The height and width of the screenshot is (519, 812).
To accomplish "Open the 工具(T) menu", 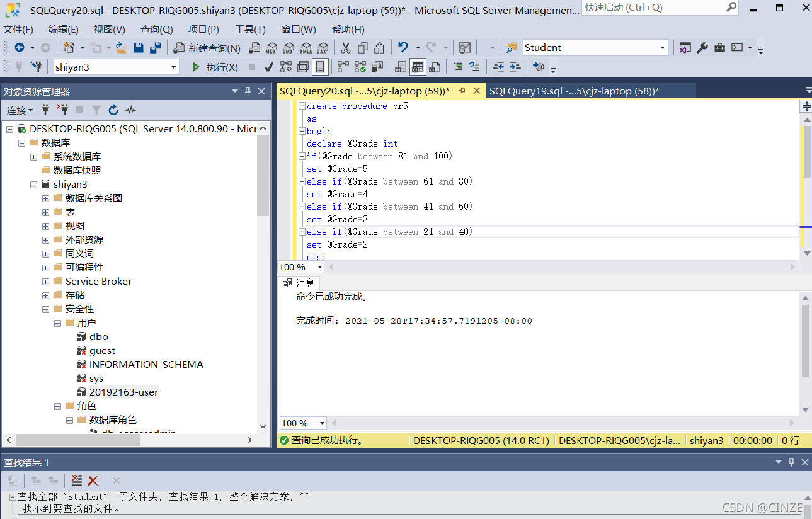I will [x=250, y=30].
